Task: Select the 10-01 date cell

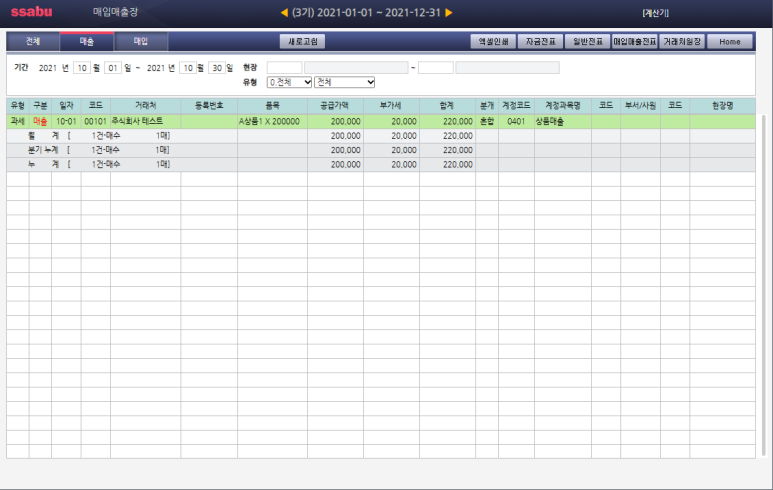Action: coord(67,121)
